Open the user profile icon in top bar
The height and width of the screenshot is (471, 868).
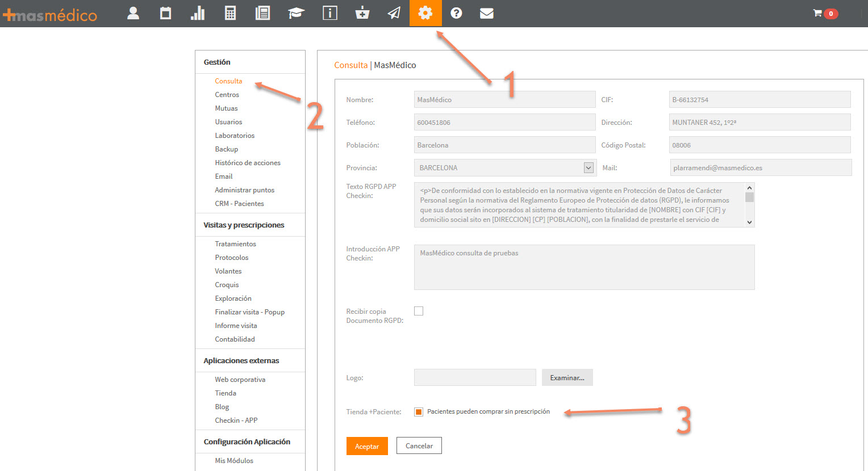click(133, 13)
